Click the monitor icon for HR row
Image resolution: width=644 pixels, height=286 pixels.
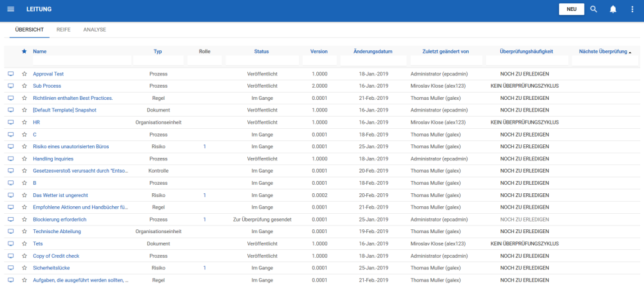click(11, 122)
